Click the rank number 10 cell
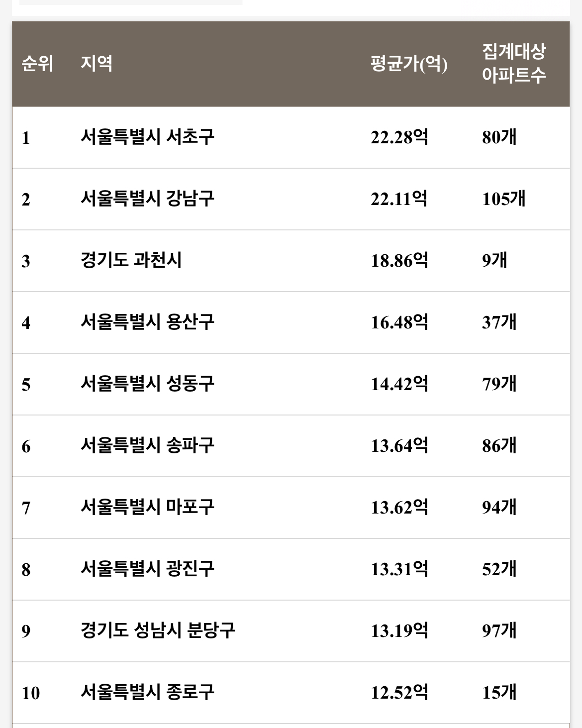Viewport: 582px width, 728px height. [x=31, y=693]
